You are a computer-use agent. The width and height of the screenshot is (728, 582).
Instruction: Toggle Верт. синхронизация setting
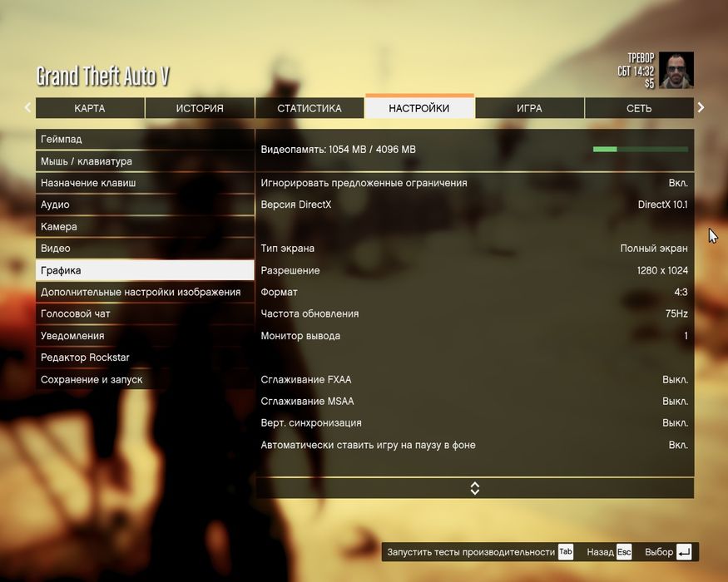[x=474, y=423]
